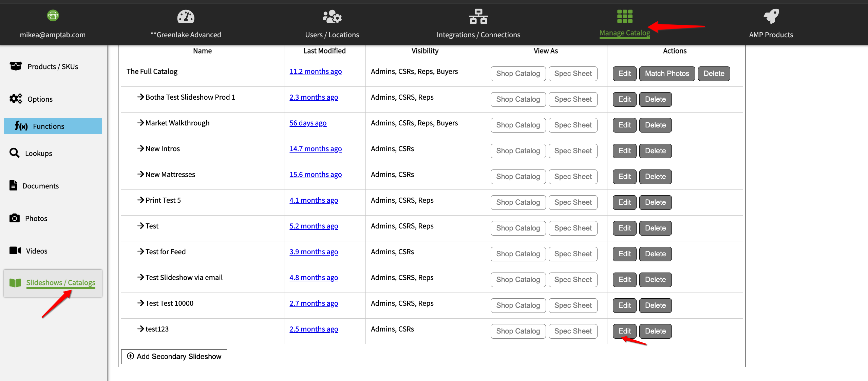Click Add Secondary Slideshow button
The height and width of the screenshot is (381, 868).
(x=174, y=356)
